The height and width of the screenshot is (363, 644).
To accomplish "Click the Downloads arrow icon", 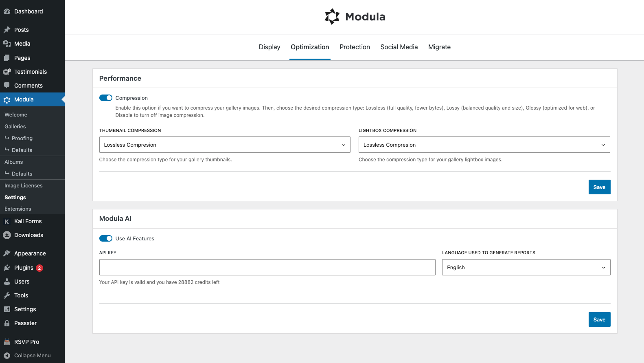I will pyautogui.click(x=7, y=235).
